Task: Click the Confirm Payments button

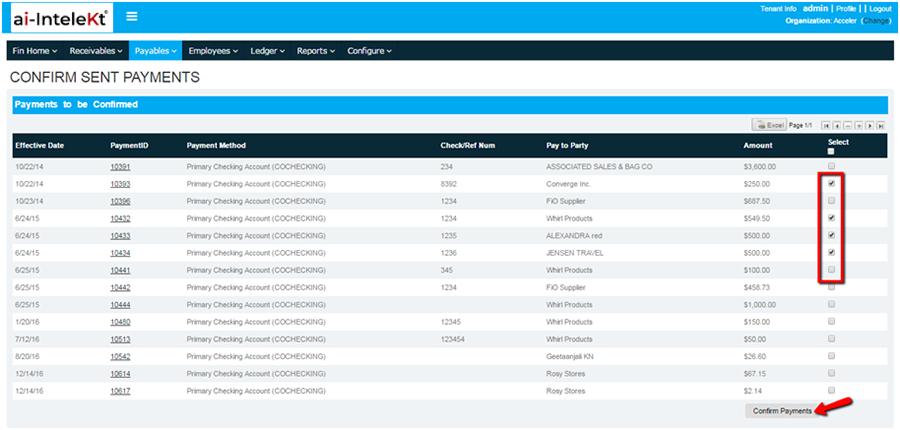Action: (782, 411)
